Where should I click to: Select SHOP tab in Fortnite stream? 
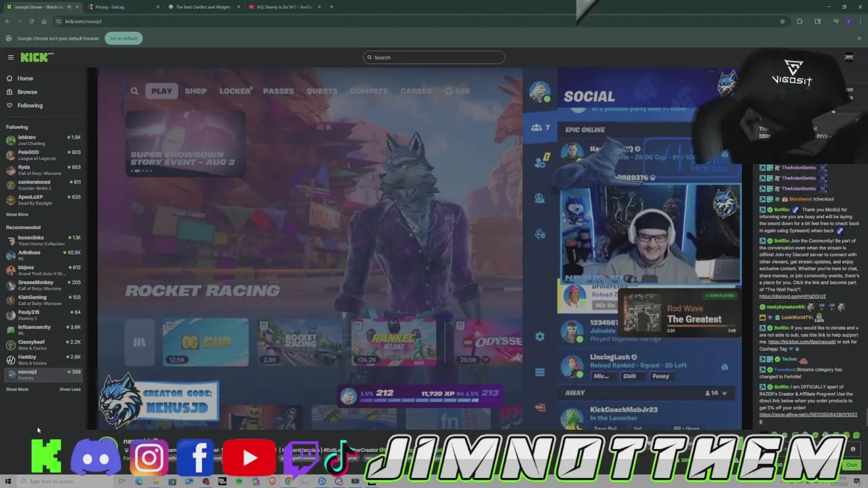195,91
